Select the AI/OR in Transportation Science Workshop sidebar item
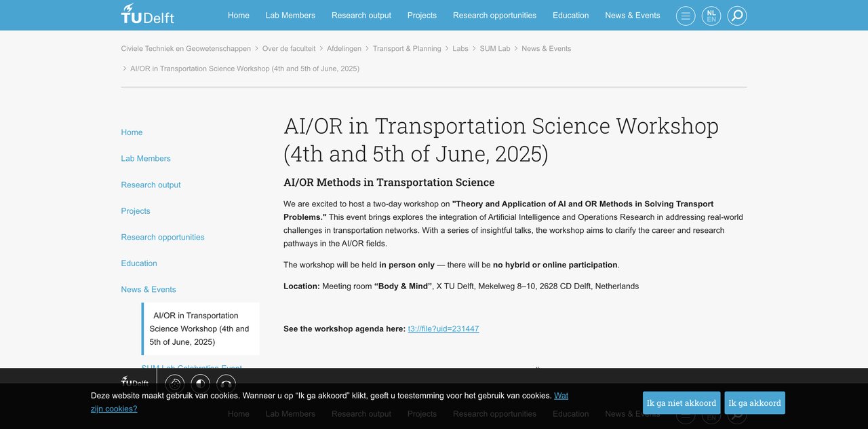The height and width of the screenshot is (429, 868). (200, 329)
